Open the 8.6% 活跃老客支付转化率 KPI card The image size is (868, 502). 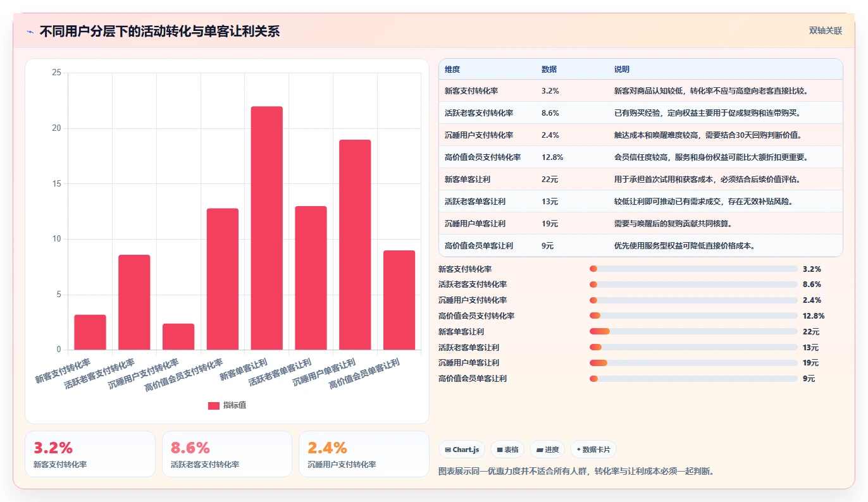click(x=227, y=454)
